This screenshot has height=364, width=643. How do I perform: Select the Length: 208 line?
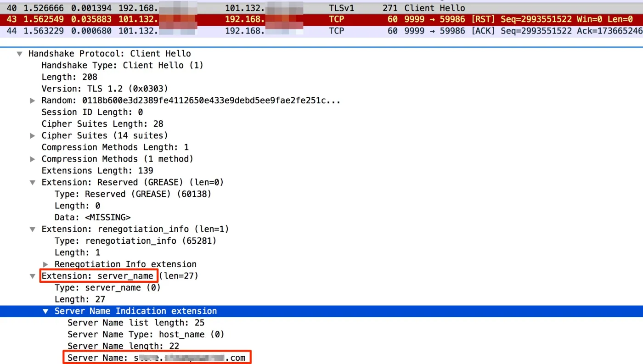(69, 77)
